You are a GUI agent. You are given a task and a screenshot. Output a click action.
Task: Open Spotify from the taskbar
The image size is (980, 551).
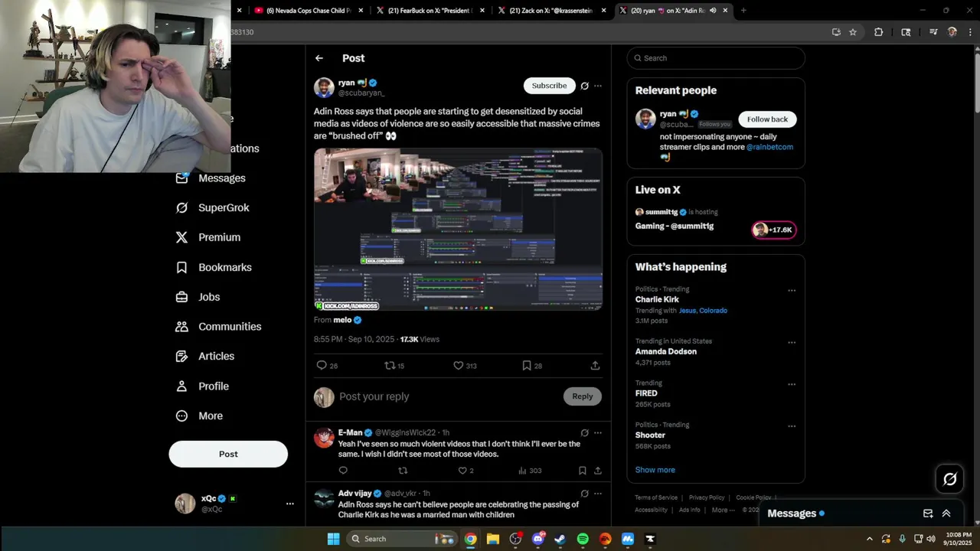click(583, 539)
